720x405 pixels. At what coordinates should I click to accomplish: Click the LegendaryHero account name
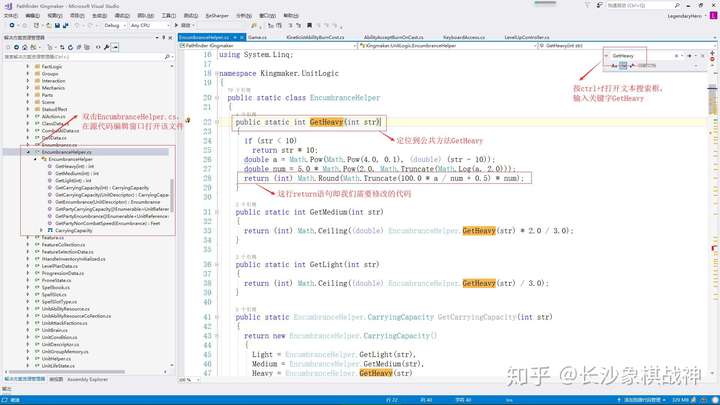click(x=684, y=16)
